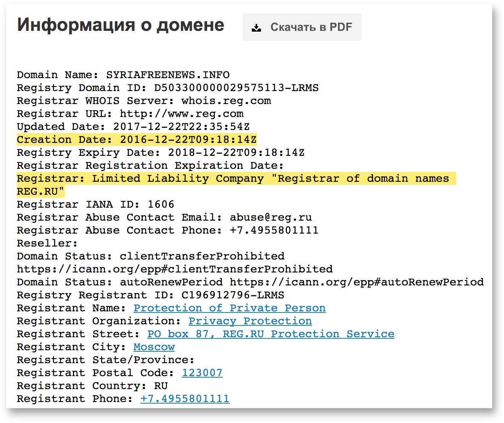This screenshot has height=423, width=504.
Task: Open the "Privacy Protection" organization link
Action: [x=250, y=321]
